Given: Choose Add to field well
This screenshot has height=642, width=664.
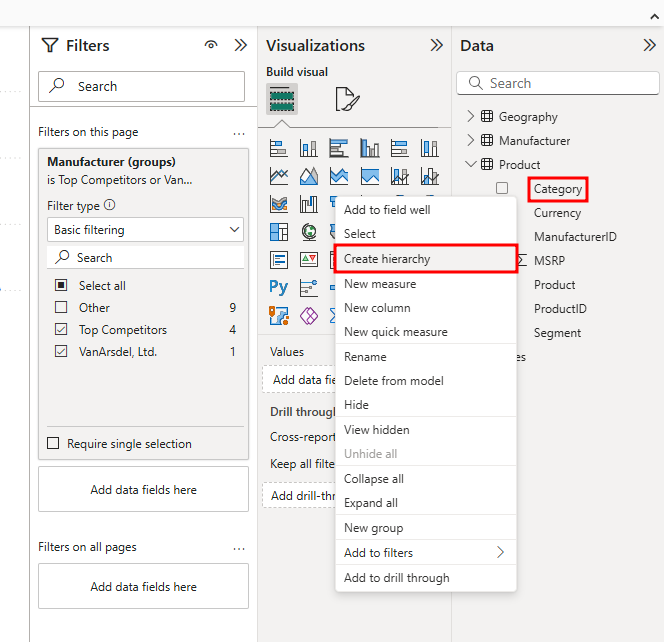Looking at the screenshot, I should pos(426,210).
